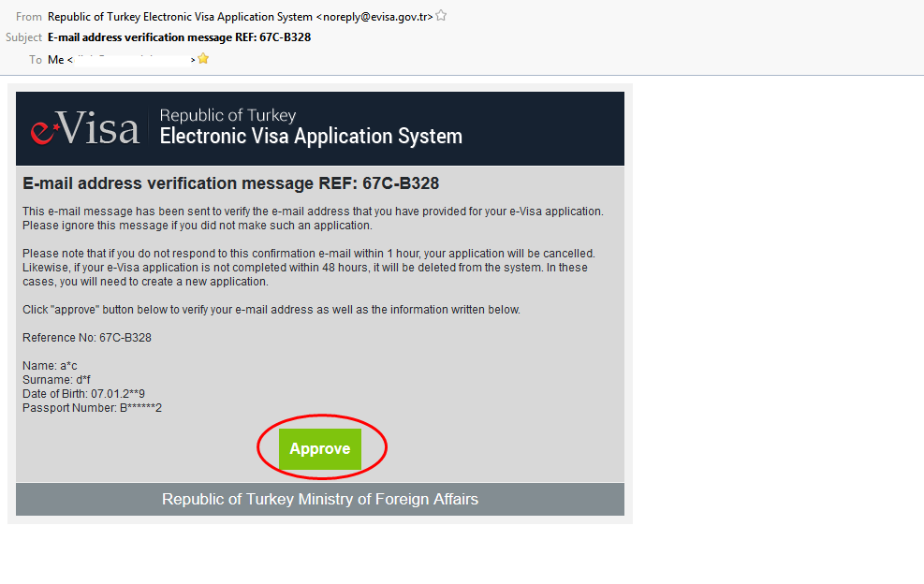
Task: Click the green Approve button
Action: pyautogui.click(x=320, y=449)
